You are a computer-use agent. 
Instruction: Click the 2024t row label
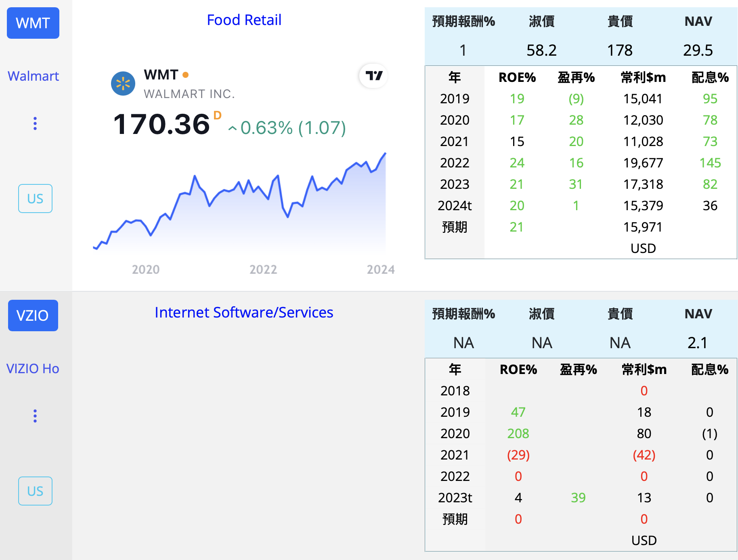pos(455,205)
